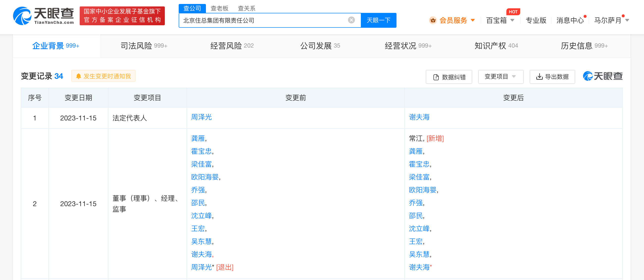Viewport: 644px width, 280px height.
Task: Open 龚雁 link in 变更前 column
Action: coord(198,138)
